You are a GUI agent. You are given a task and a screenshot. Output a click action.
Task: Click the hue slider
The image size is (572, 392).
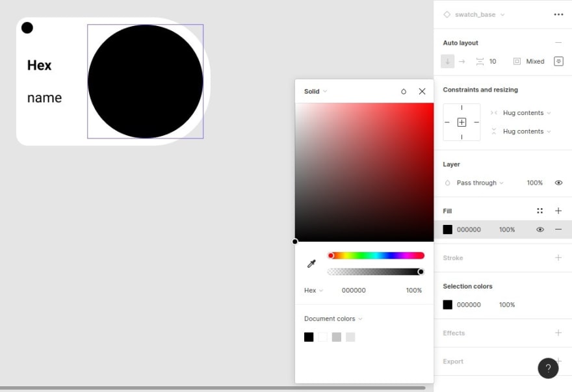376,255
